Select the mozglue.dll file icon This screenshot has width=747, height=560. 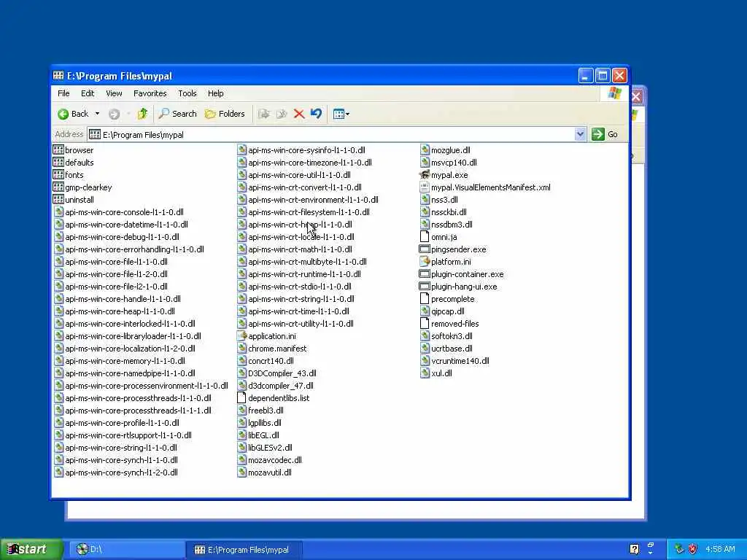(425, 150)
